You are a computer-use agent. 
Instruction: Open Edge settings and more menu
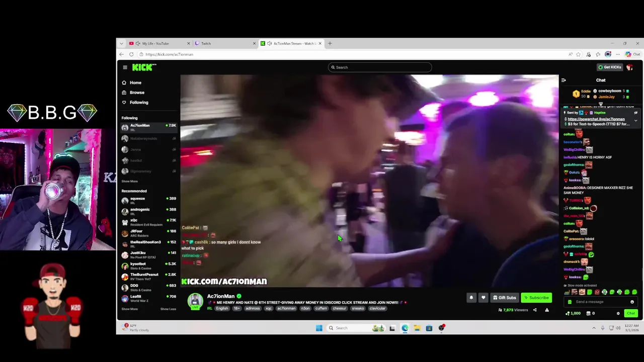(618, 54)
